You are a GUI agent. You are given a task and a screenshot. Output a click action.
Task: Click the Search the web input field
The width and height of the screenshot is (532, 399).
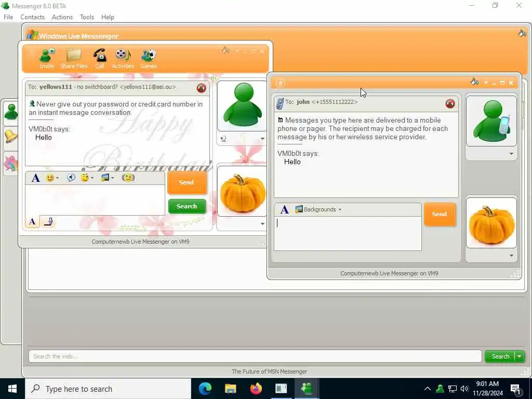pos(255,356)
